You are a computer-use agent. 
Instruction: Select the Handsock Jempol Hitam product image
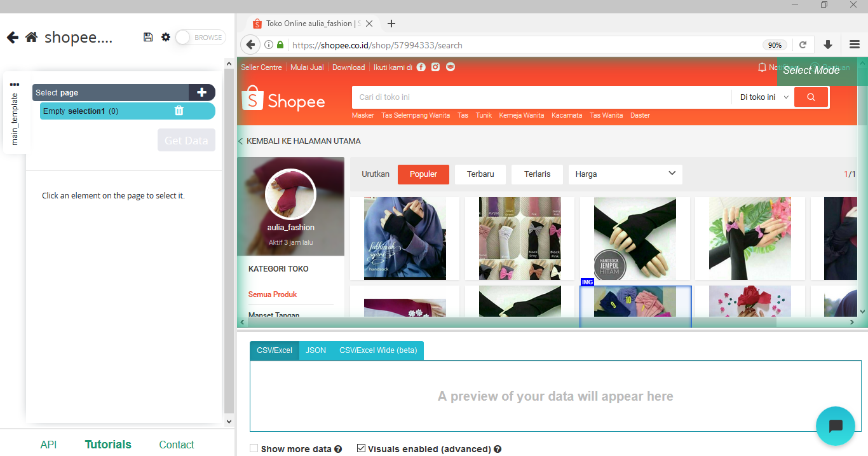635,238
